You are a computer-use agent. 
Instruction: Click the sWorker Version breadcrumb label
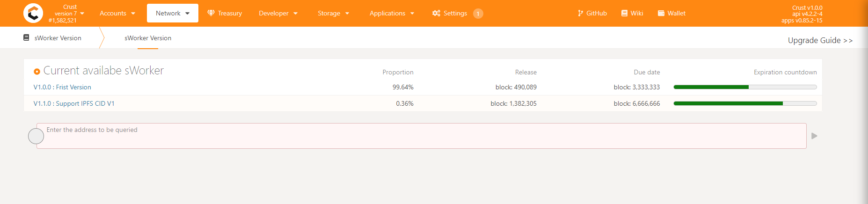(58, 38)
